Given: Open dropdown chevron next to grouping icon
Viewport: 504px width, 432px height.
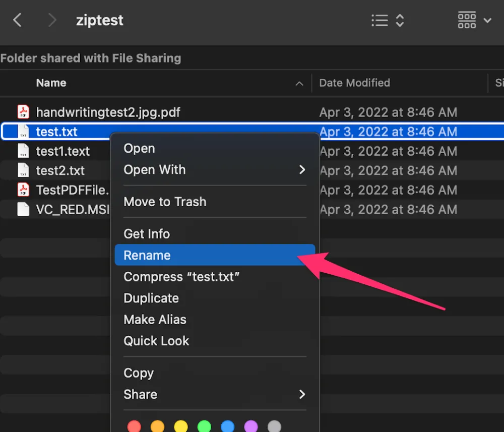Looking at the screenshot, I should [487, 21].
